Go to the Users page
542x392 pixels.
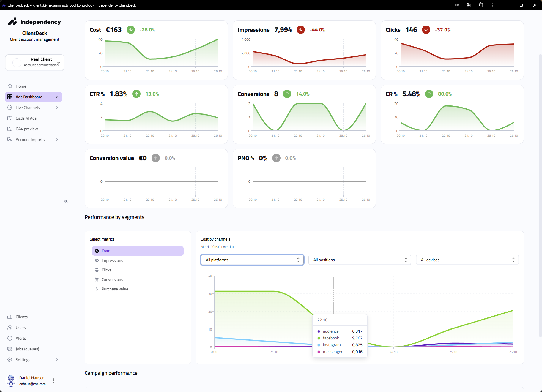pyautogui.click(x=21, y=328)
